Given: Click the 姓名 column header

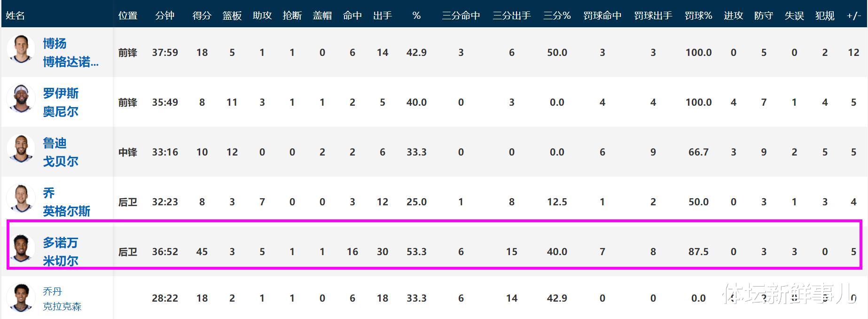Looking at the screenshot, I should click(15, 16).
